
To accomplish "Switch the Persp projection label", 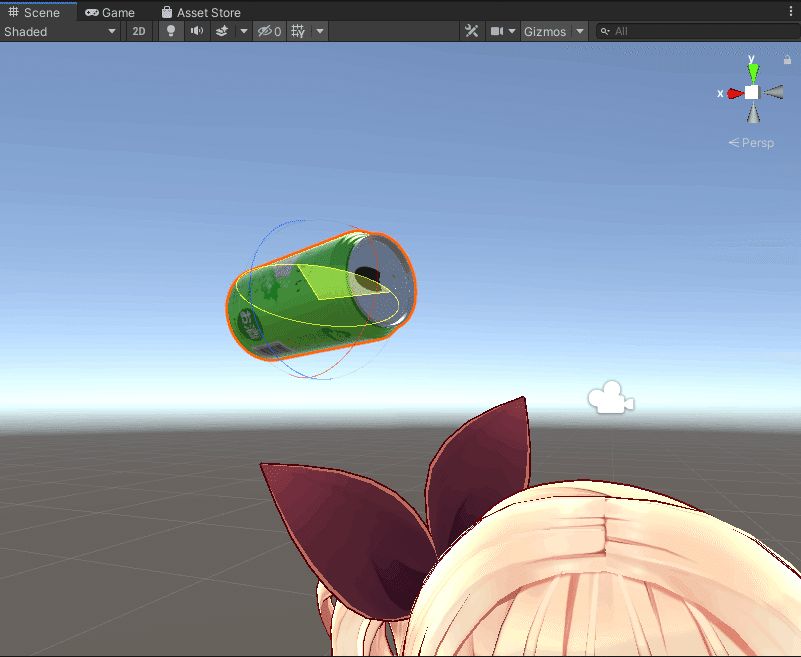I will [751, 143].
